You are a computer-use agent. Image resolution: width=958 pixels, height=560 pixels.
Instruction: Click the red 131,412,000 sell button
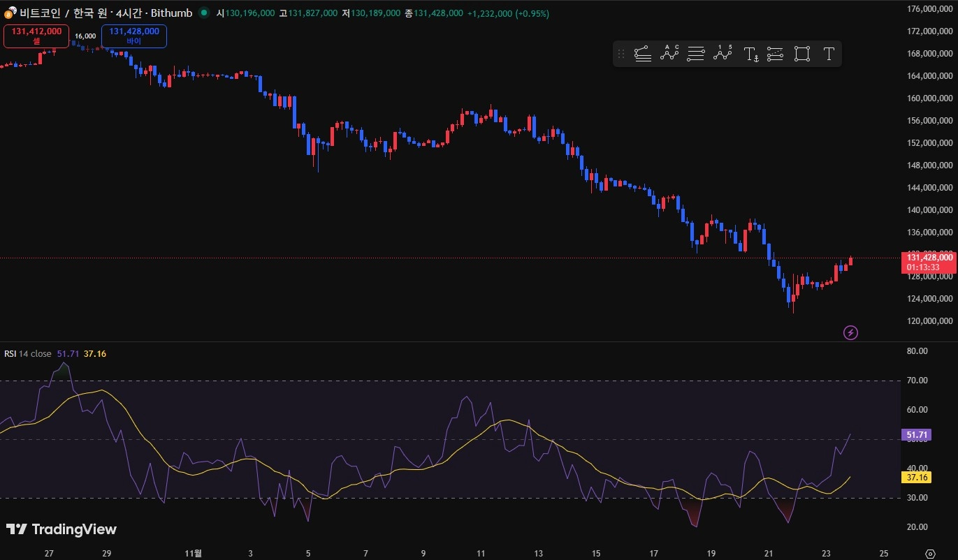tap(36, 36)
